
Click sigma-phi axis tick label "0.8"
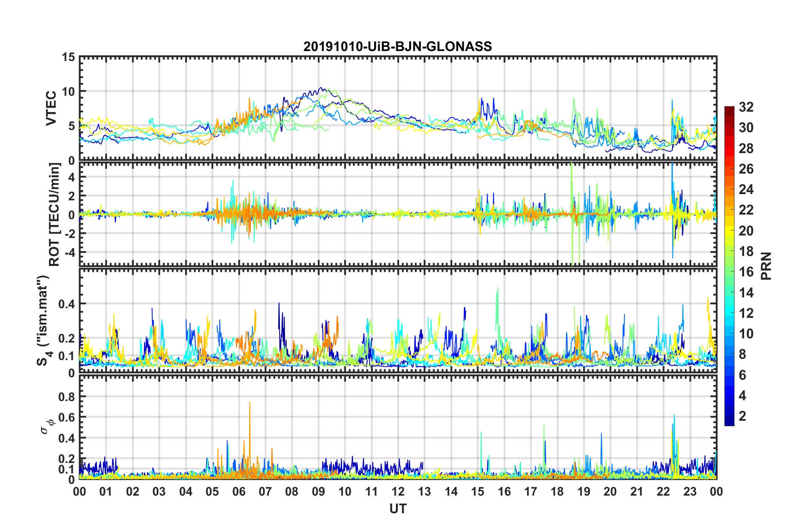pyautogui.click(x=67, y=396)
